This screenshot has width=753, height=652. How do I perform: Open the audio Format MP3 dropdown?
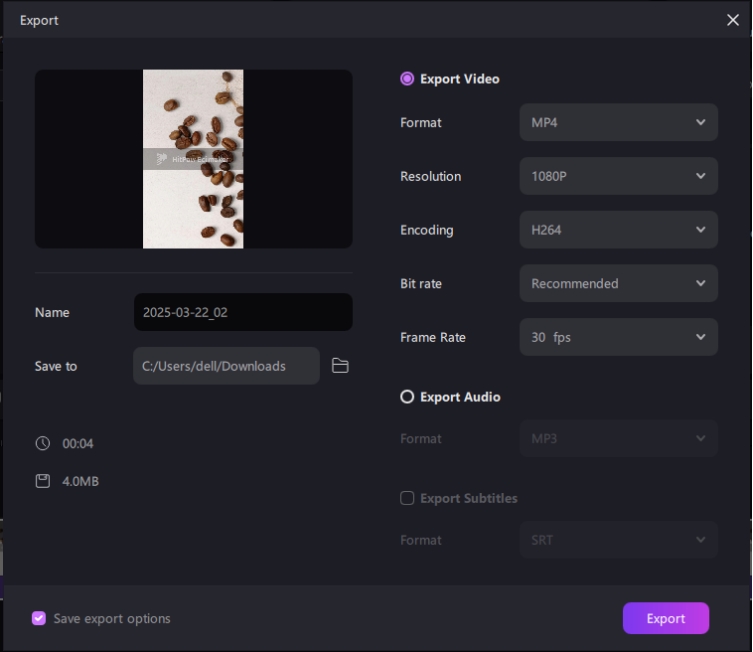coord(618,439)
